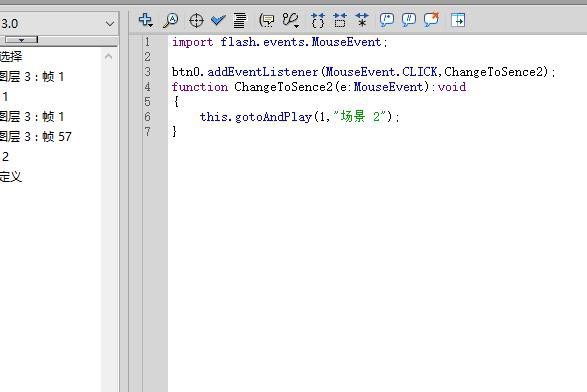Image resolution: width=587 pixels, height=392 pixels.
Task: Click the this.gotoAndPlay code line
Action: pos(299,117)
